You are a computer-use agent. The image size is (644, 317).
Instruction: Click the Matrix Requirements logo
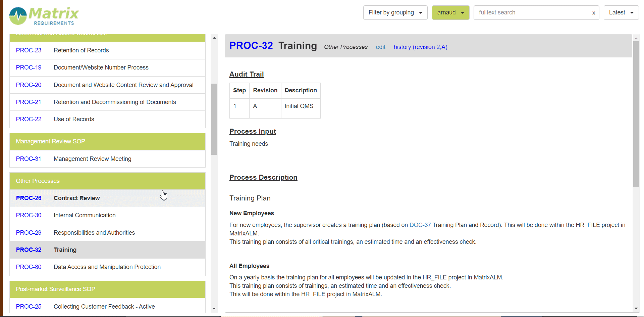pyautogui.click(x=44, y=16)
